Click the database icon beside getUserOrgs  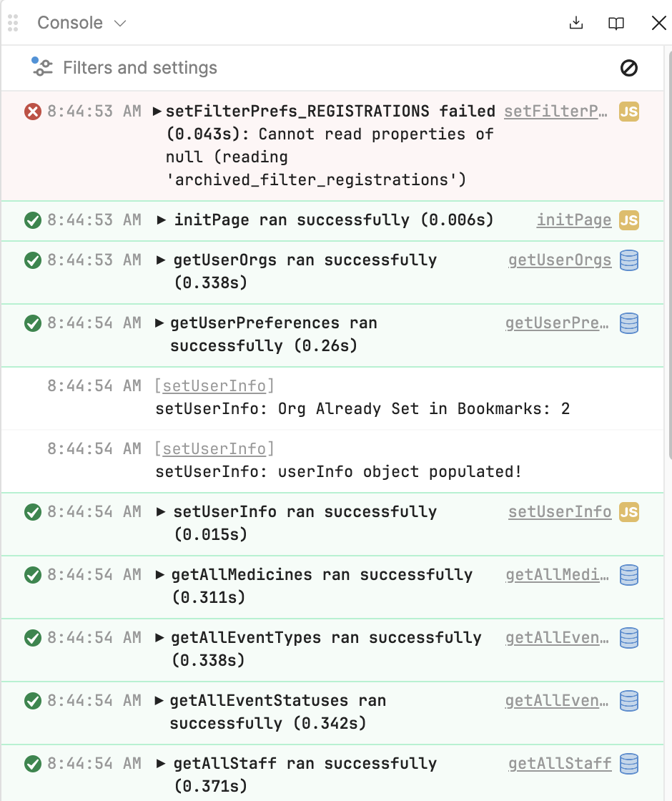coord(628,260)
